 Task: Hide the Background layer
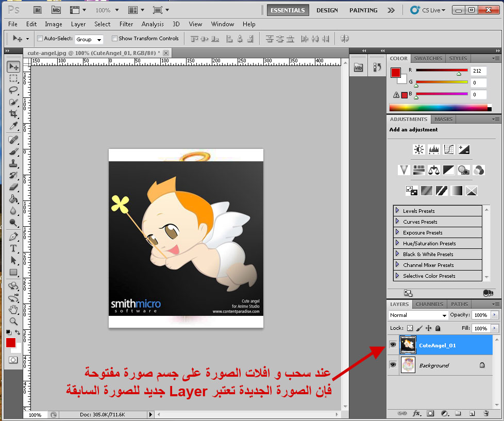393,365
